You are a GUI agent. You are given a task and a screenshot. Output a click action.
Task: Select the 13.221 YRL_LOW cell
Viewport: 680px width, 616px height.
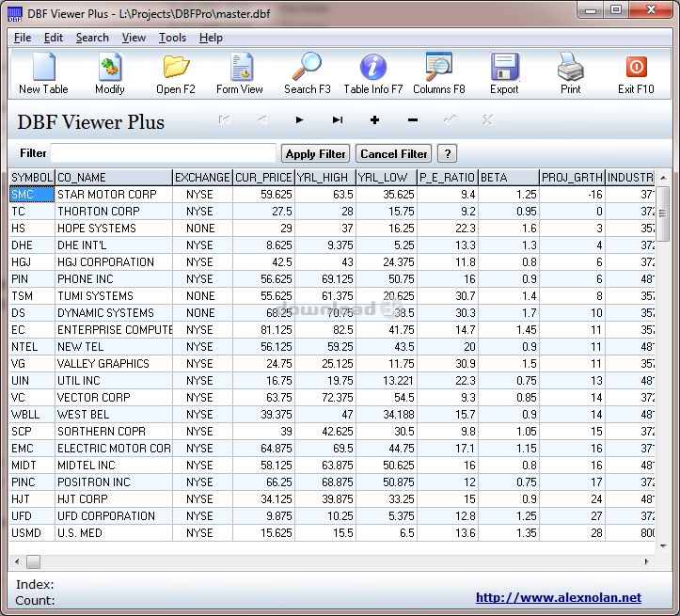tap(387, 381)
